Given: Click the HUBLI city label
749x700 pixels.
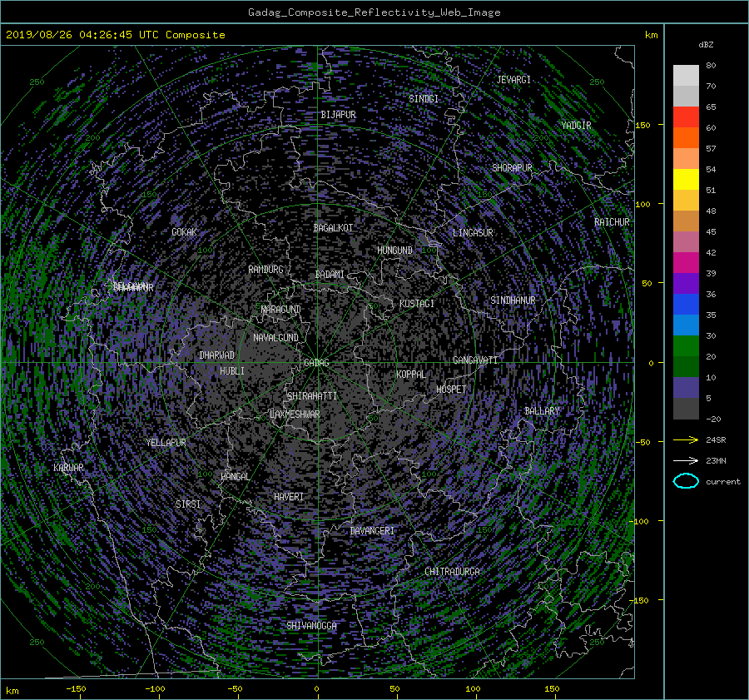Looking at the screenshot, I should [x=232, y=370].
